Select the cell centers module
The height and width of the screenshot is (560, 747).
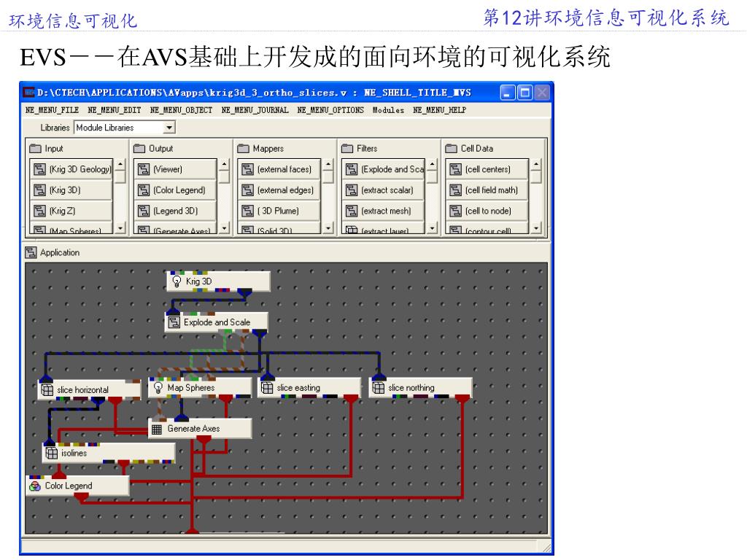[487, 169]
